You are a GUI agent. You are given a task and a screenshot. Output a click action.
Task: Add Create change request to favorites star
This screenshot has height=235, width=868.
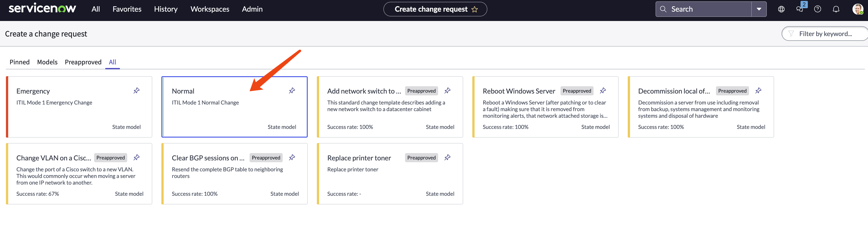(x=474, y=9)
